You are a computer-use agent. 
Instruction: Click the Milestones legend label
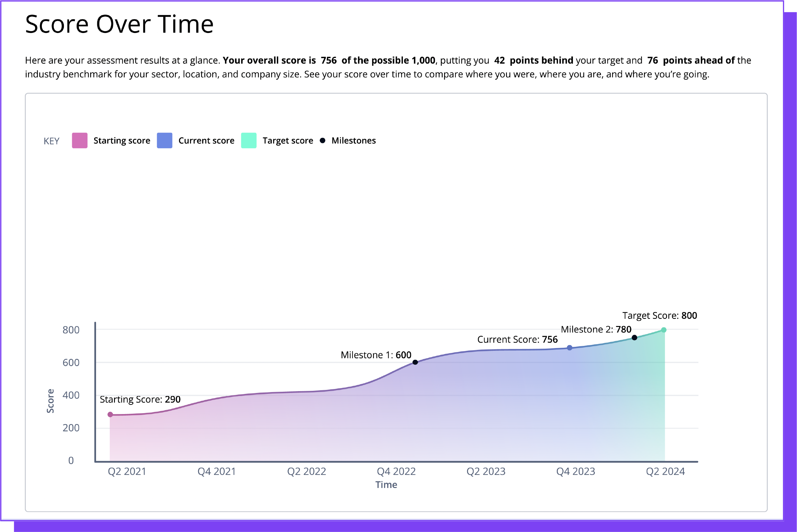[354, 141]
